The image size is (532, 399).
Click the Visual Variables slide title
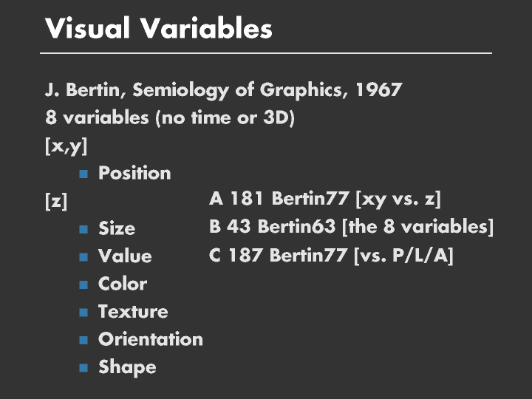(x=158, y=29)
